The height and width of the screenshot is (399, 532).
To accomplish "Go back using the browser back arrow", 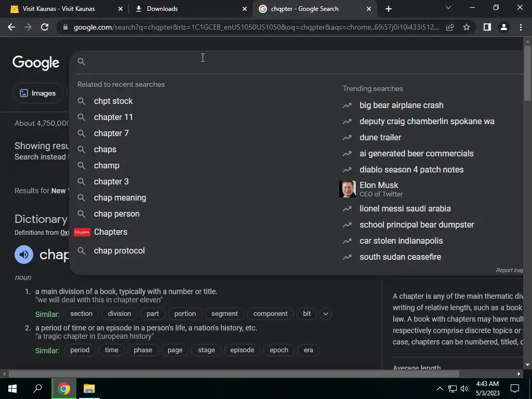I will [x=11, y=27].
